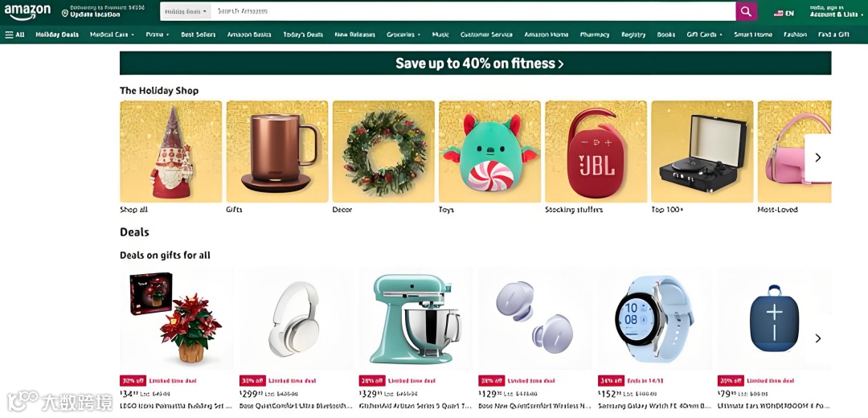The image size is (868, 418).
Task: Click the search Amazon input field
Action: (x=473, y=11)
